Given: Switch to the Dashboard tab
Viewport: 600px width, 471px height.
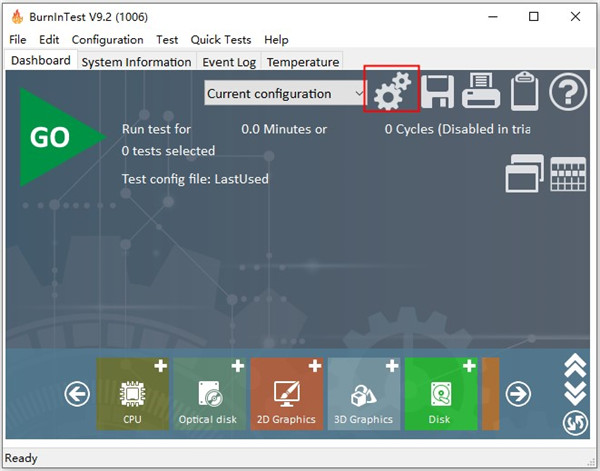Looking at the screenshot, I should click(x=41, y=60).
